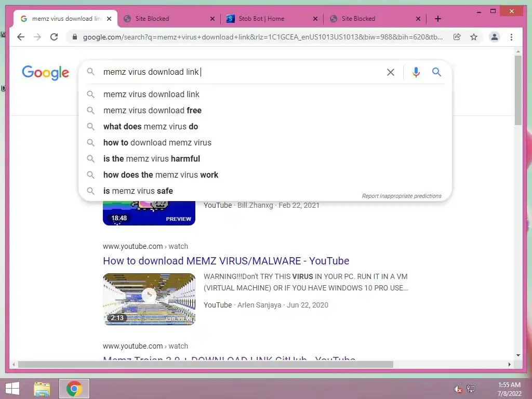Reload the current Google page

point(54,37)
